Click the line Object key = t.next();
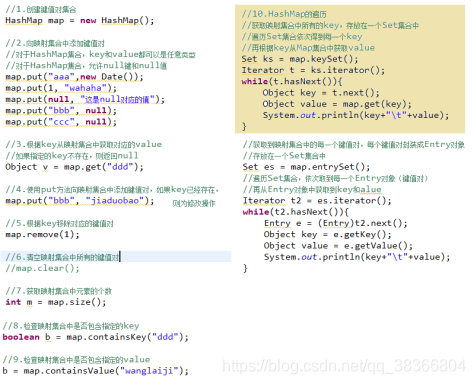 click(x=321, y=93)
